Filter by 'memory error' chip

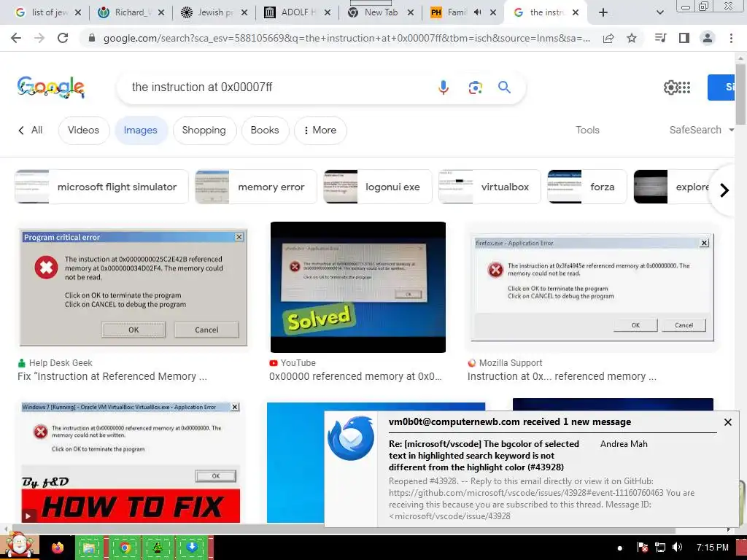pyautogui.click(x=256, y=187)
